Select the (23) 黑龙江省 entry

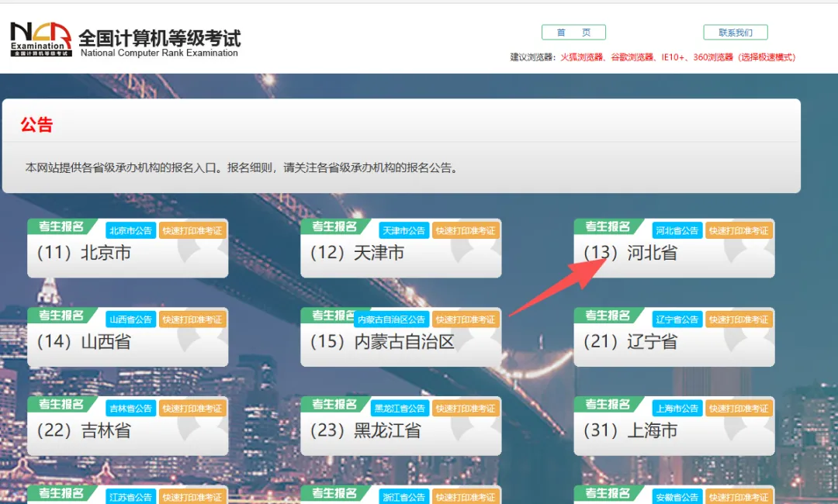coord(365,430)
